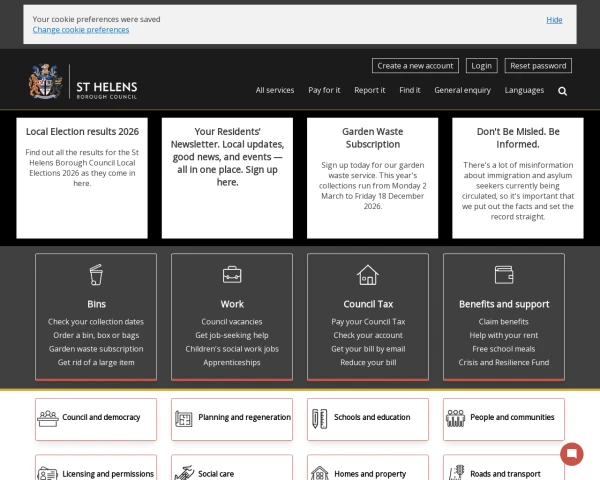The width and height of the screenshot is (600, 480).
Task: Open Schools and education text link
Action: point(372,417)
